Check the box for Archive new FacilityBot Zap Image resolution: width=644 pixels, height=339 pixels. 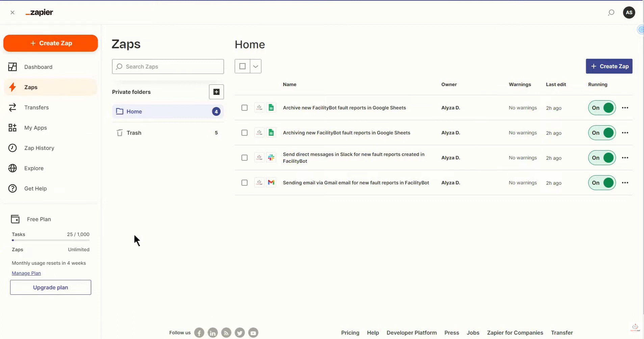(x=244, y=108)
